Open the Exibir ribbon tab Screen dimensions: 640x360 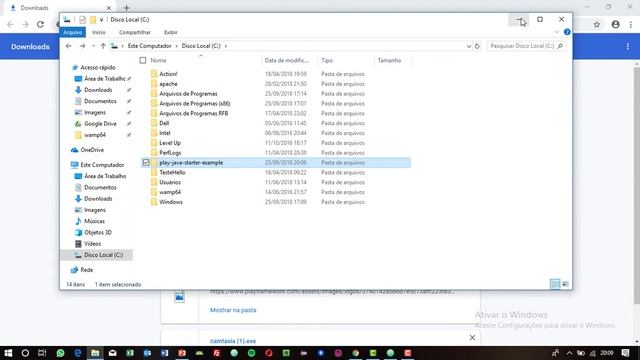coord(171,32)
